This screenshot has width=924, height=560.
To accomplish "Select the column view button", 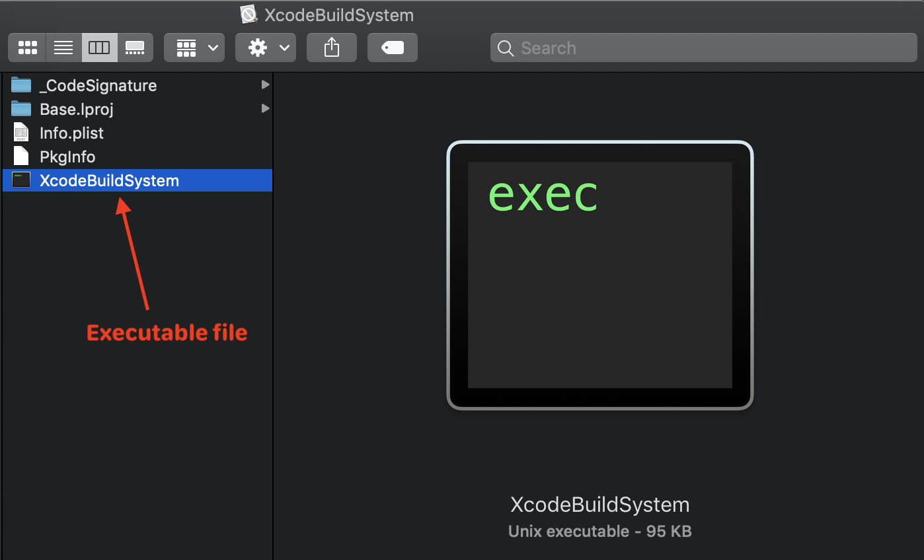I will 99,48.
